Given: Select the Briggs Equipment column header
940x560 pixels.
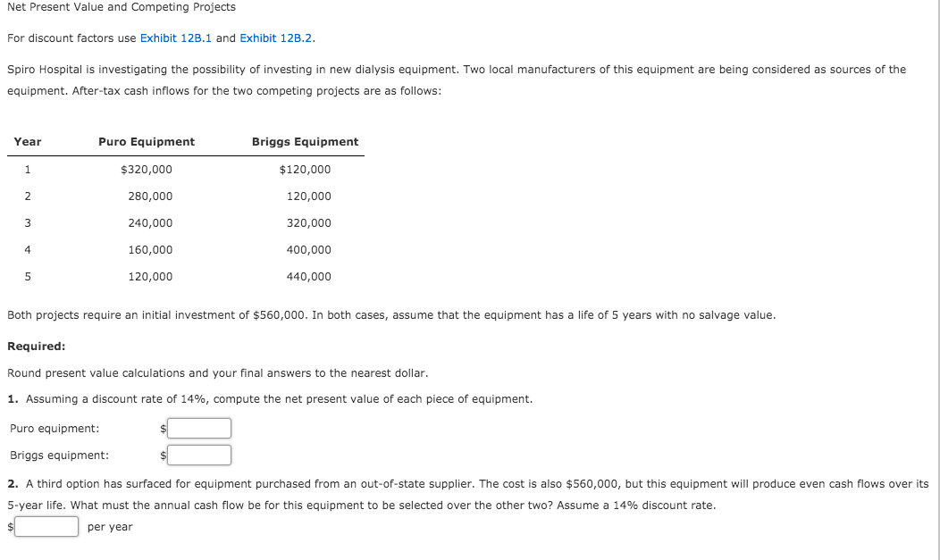Looking at the screenshot, I should point(306,141).
